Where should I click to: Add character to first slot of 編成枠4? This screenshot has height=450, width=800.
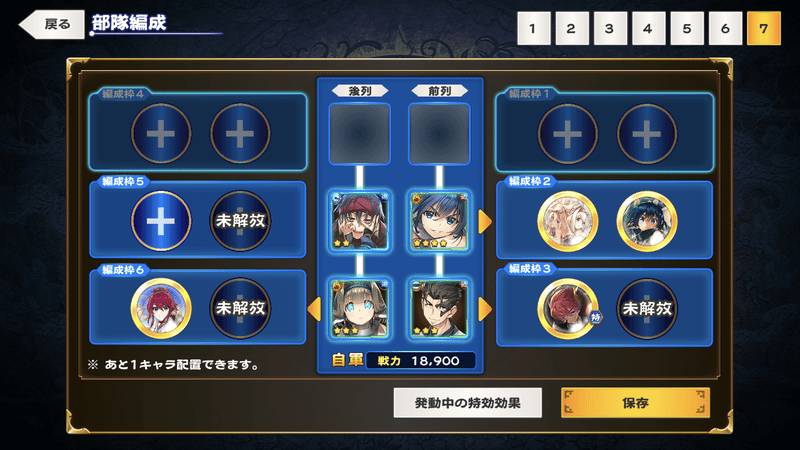point(161,134)
